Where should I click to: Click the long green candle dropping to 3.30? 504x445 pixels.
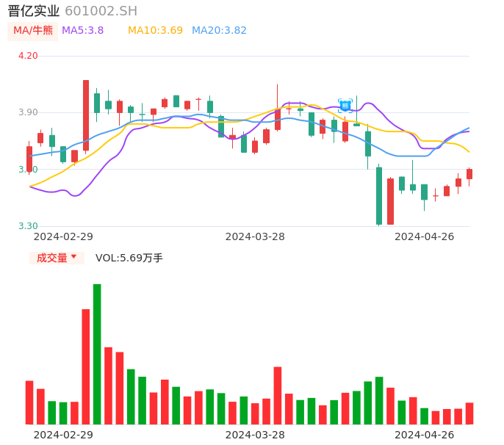click(379, 195)
